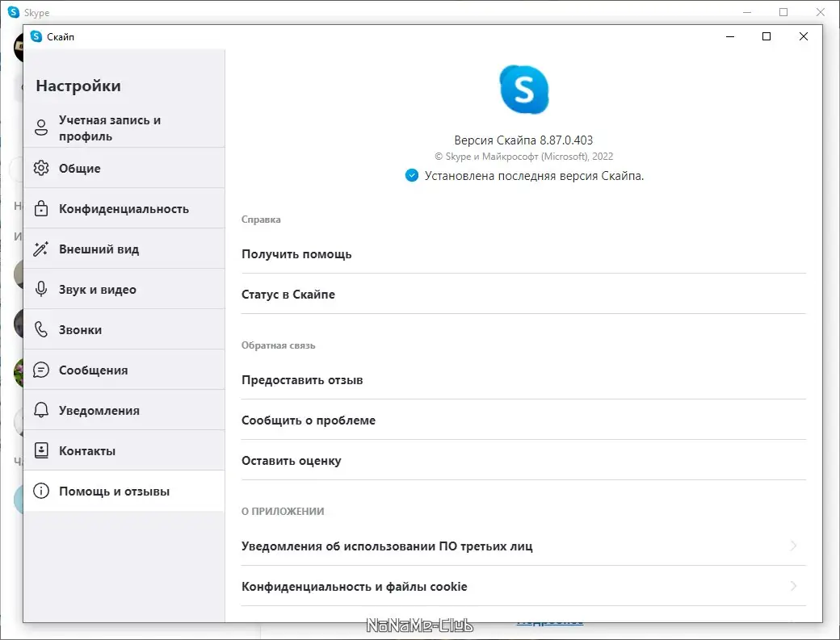Open Уведомления об использовании ПО третьих лиц
This screenshot has width=840, height=640.
pos(523,546)
